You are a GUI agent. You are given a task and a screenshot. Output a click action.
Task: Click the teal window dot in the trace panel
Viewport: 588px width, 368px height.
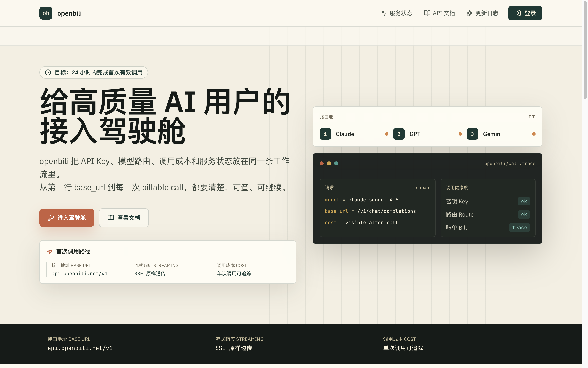(x=336, y=163)
